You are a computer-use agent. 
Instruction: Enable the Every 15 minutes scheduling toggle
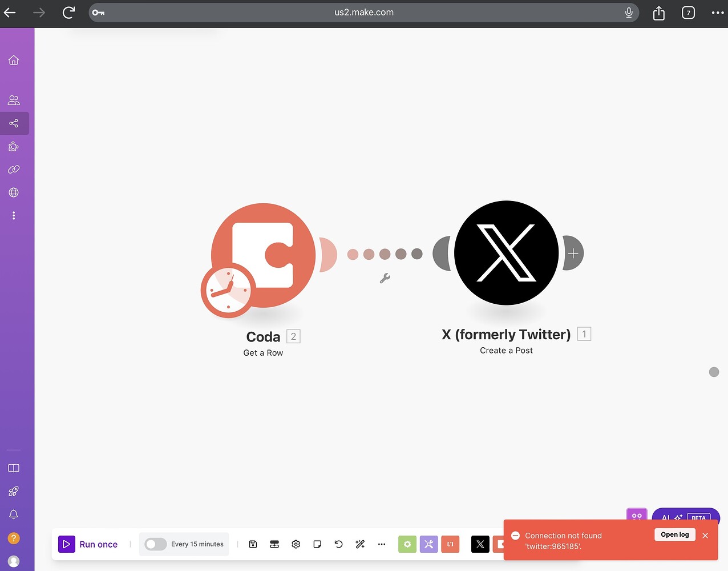(x=155, y=544)
